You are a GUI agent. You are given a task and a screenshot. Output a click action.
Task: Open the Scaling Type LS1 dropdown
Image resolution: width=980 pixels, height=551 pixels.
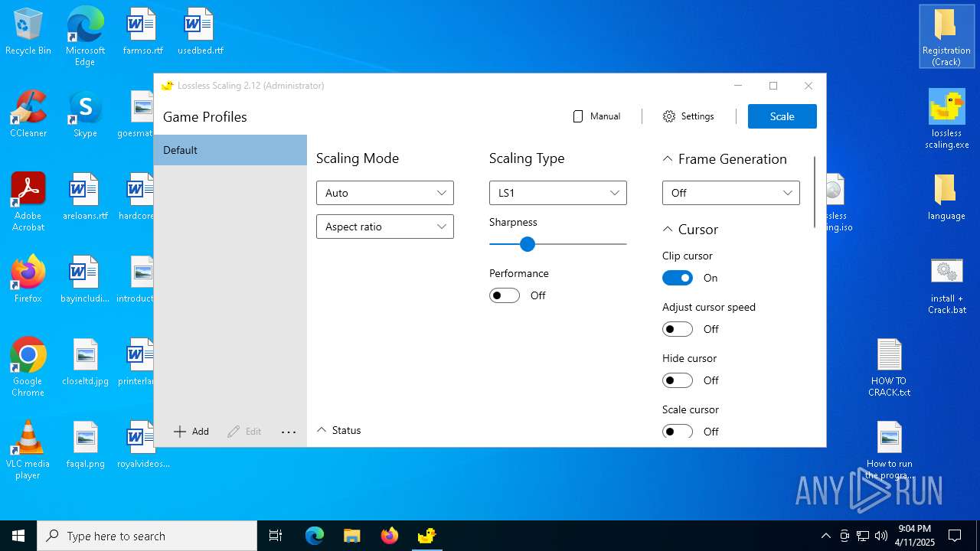(558, 193)
